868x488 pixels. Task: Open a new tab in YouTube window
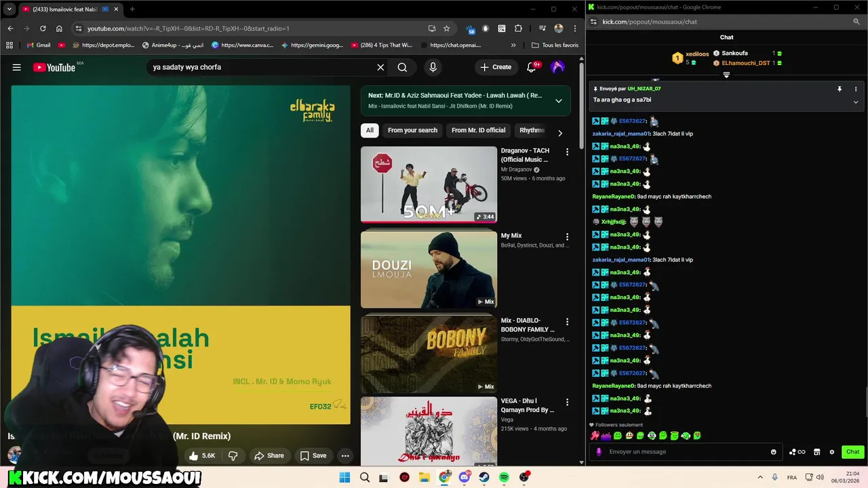coord(132,9)
